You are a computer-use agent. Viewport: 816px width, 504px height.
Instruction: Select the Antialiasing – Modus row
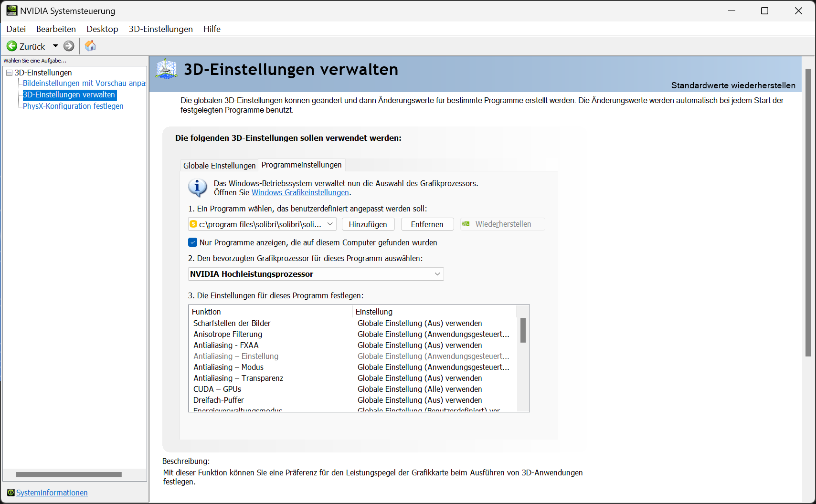(x=352, y=367)
